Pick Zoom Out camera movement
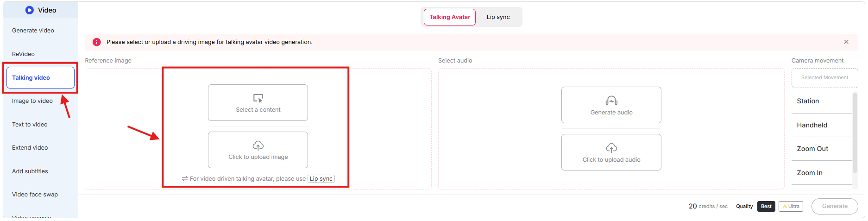Viewport: 868px width, 221px height. click(812, 149)
